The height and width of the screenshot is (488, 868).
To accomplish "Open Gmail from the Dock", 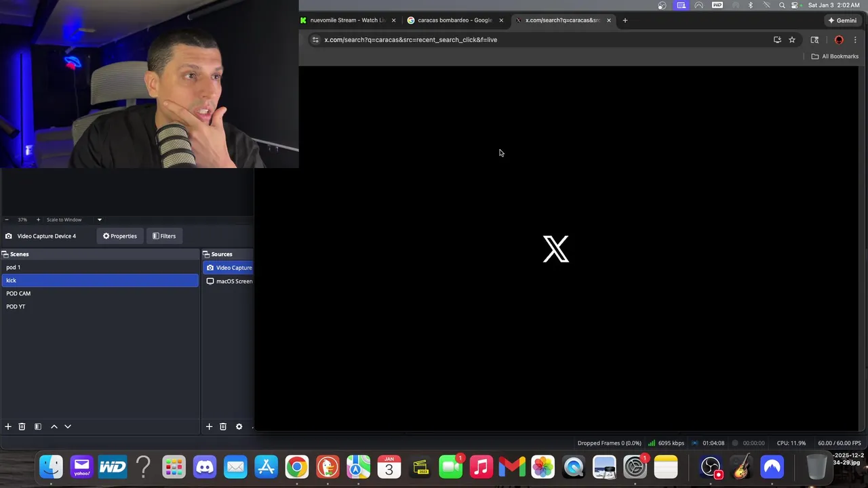I will click(512, 467).
